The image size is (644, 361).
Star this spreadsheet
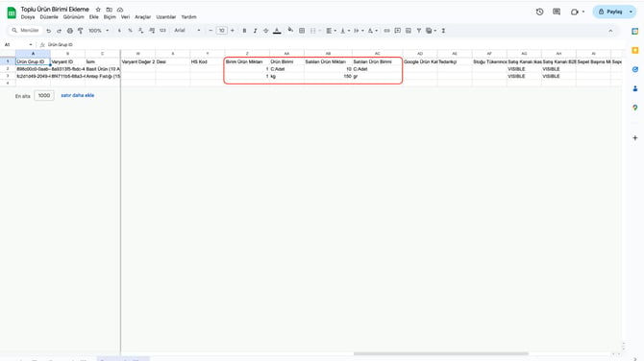(98, 10)
